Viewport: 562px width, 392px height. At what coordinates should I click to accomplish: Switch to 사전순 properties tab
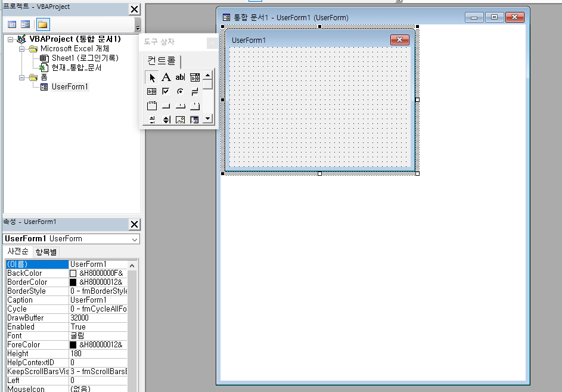click(x=18, y=251)
